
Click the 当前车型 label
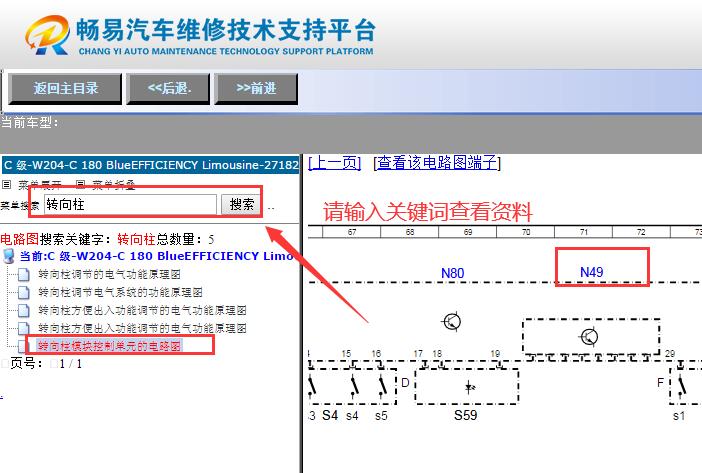pos(30,122)
